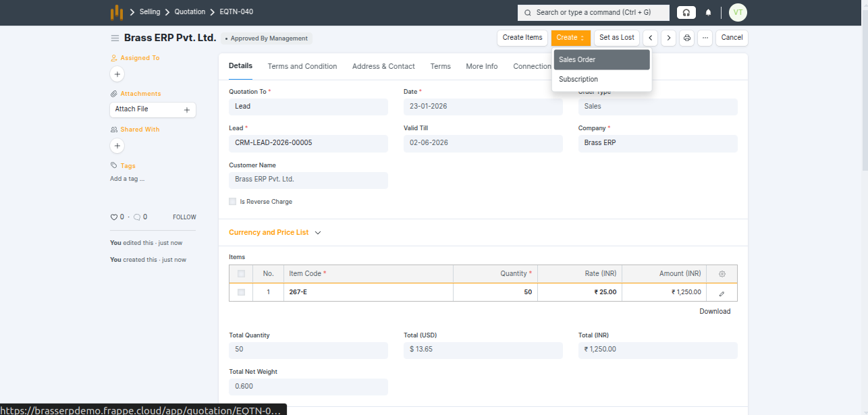The height and width of the screenshot is (415, 868).
Task: Click the search command bar
Action: click(x=593, y=13)
